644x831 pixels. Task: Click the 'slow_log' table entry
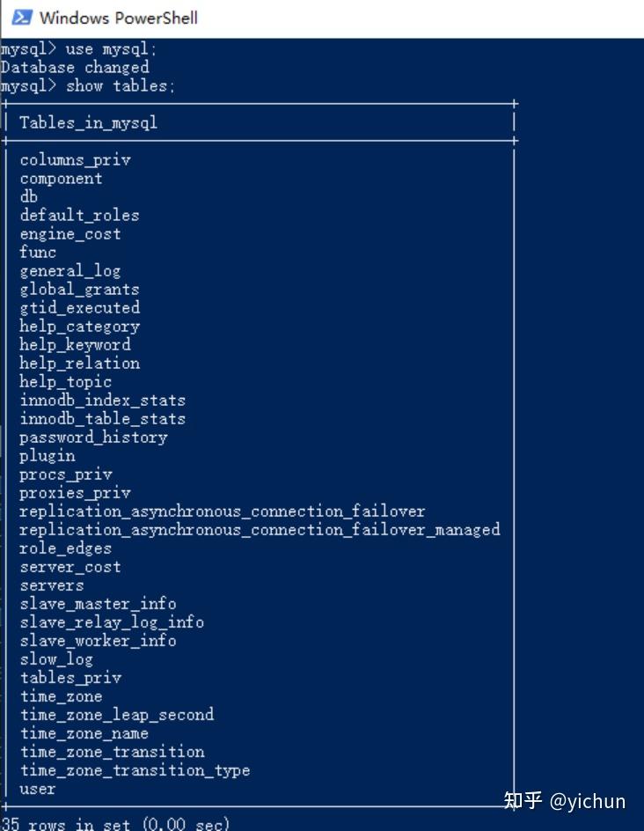(56, 658)
